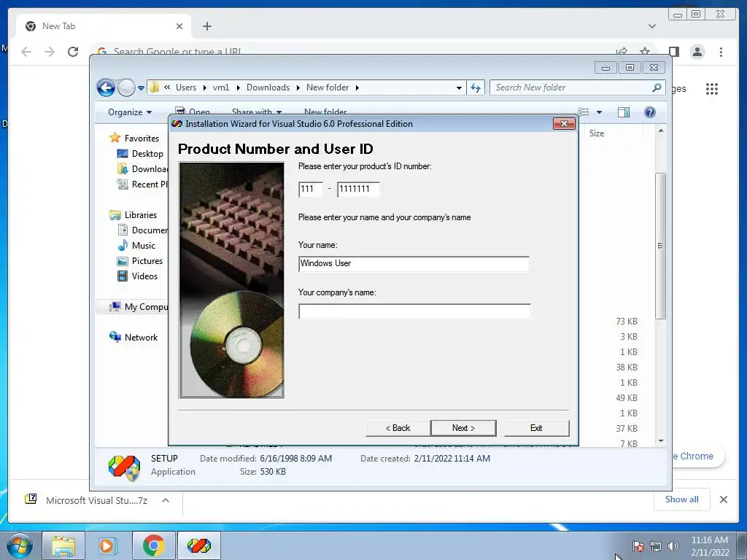Toggle Chrome's side panel icon
747x560 pixels.
(673, 52)
